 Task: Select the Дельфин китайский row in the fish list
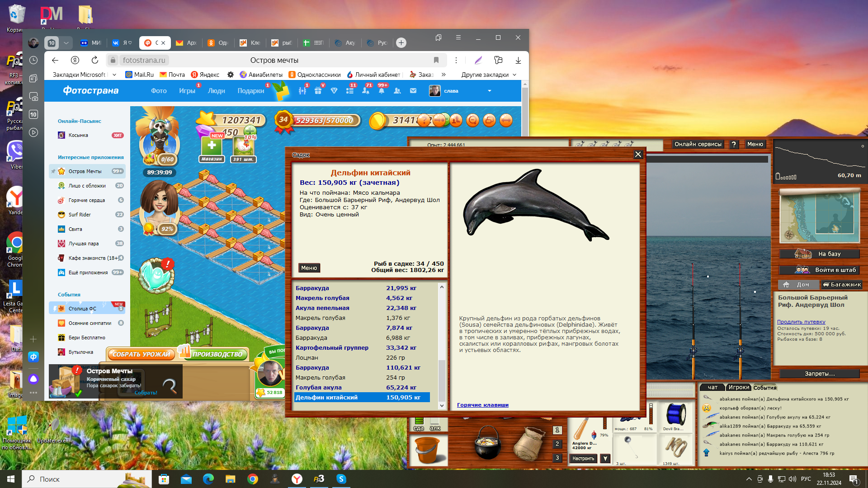[362, 397]
